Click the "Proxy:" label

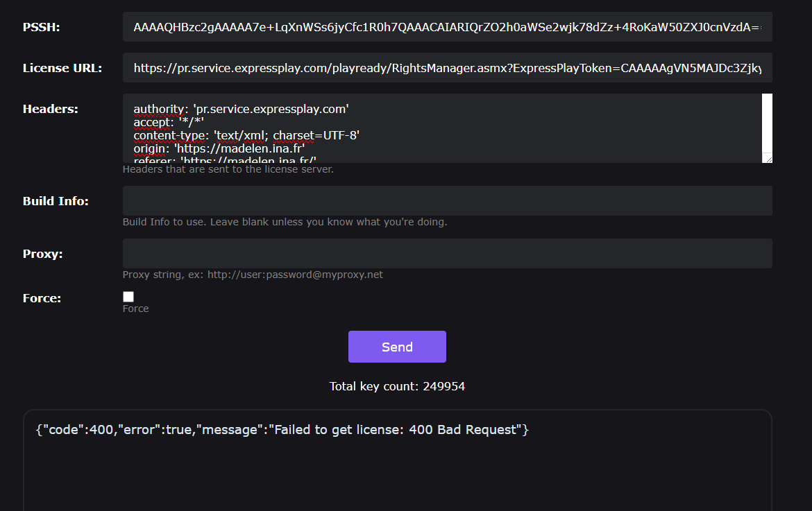43,254
